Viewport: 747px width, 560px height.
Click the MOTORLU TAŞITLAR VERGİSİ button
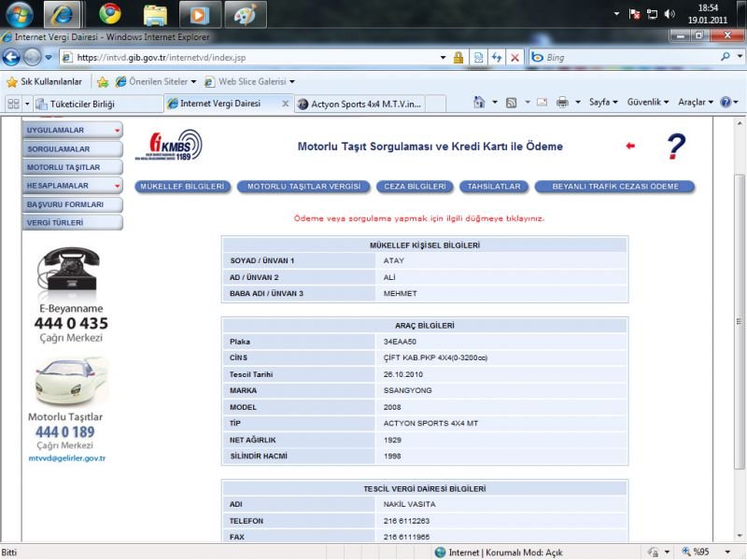pos(303,187)
